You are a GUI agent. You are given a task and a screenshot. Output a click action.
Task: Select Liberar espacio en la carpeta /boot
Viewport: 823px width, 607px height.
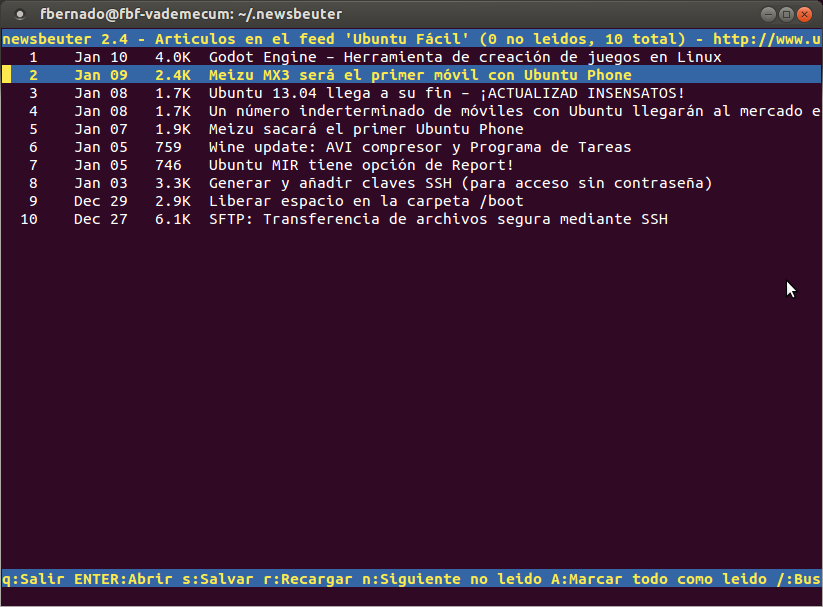[412, 201]
